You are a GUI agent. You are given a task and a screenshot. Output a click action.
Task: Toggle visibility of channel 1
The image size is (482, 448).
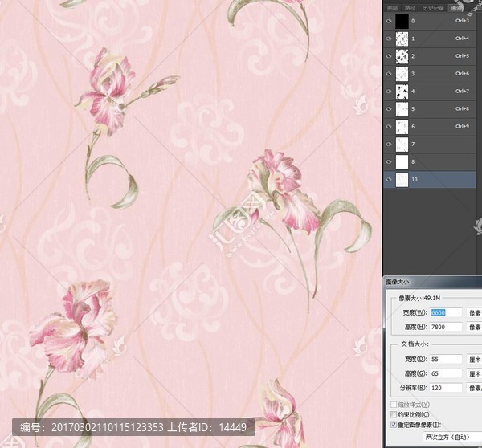[389, 39]
